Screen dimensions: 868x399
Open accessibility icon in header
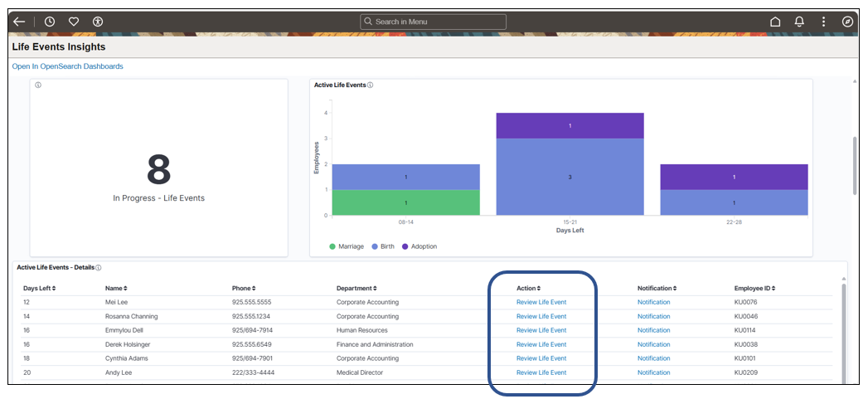98,22
